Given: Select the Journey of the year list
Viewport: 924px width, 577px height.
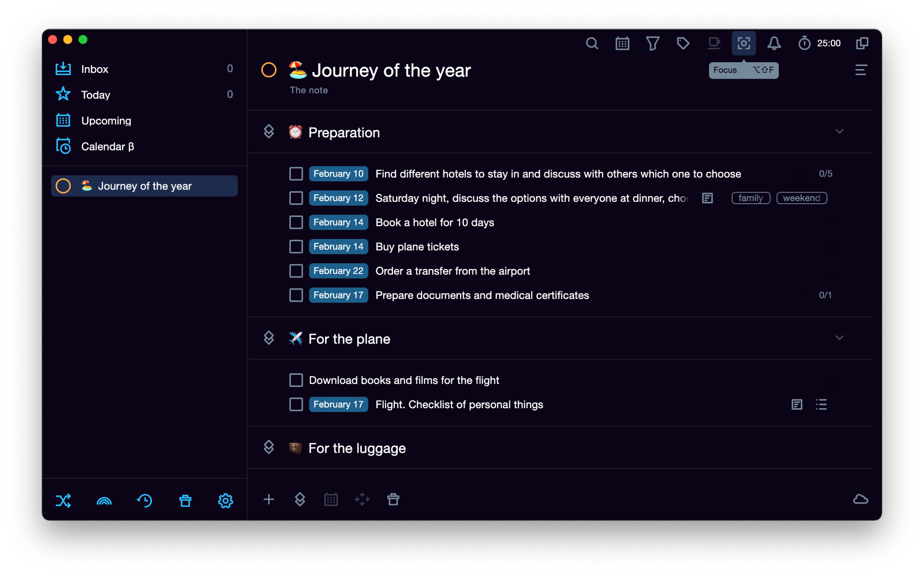Looking at the screenshot, I should pos(145,186).
